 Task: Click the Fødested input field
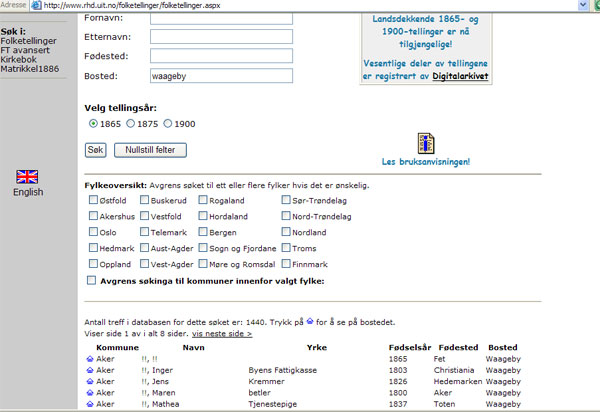coord(221,56)
